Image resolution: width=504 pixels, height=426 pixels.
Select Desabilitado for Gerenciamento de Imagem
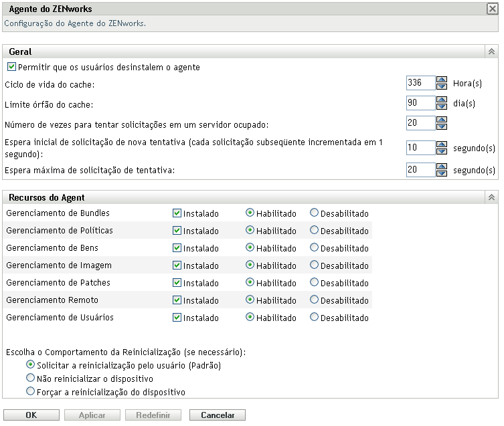[314, 265]
